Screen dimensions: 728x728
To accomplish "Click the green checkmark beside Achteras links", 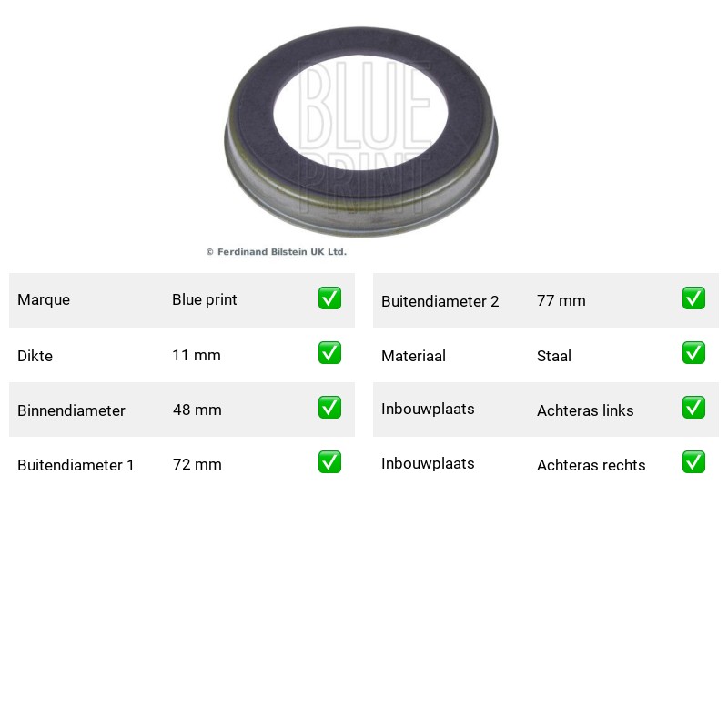I will 693,407.
